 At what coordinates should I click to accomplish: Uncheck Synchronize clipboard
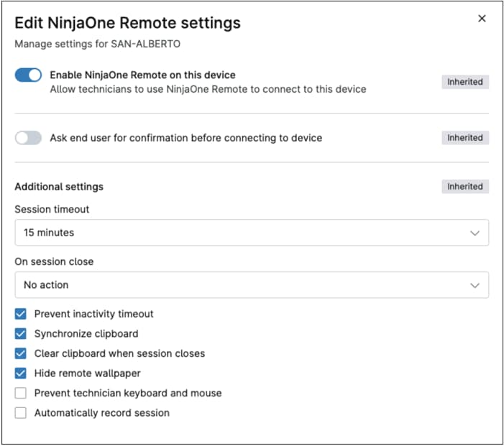click(x=21, y=334)
